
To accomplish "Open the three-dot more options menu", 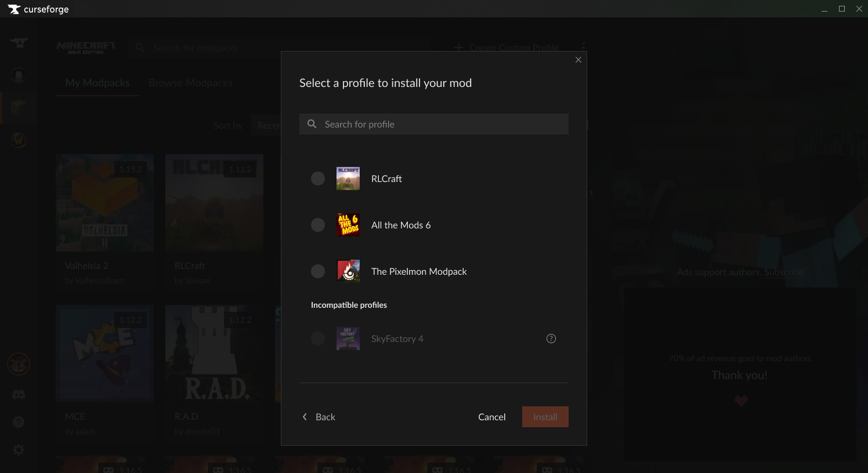I will pos(583,47).
